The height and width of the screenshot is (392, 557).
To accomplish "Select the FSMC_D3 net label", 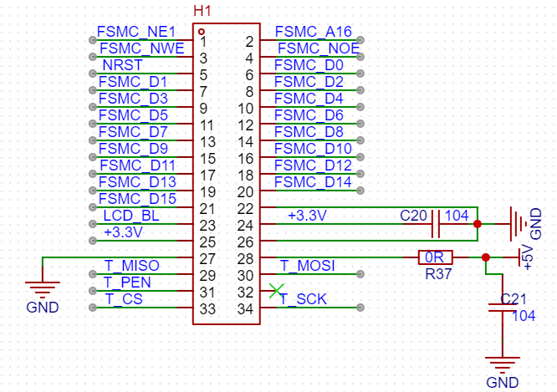I will coord(133,99).
